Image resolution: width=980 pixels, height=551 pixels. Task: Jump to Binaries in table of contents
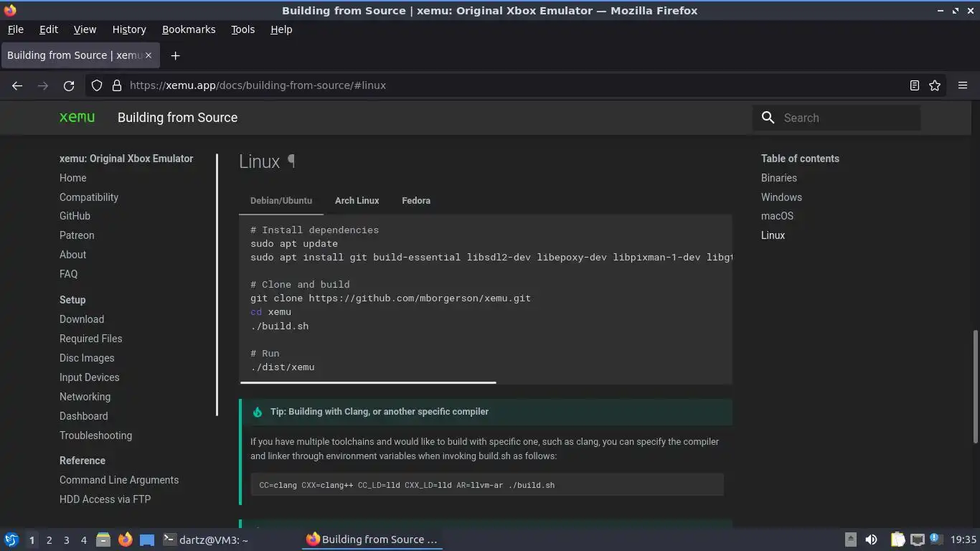click(779, 178)
